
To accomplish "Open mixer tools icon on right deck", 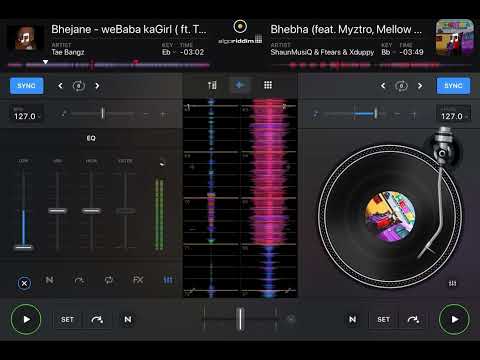I will [x=452, y=283].
